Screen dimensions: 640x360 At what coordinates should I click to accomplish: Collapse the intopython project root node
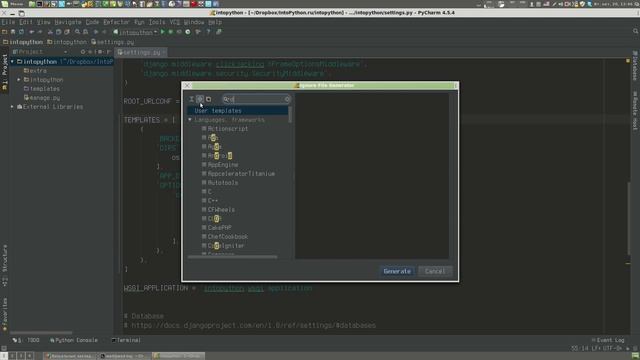coord(12,62)
